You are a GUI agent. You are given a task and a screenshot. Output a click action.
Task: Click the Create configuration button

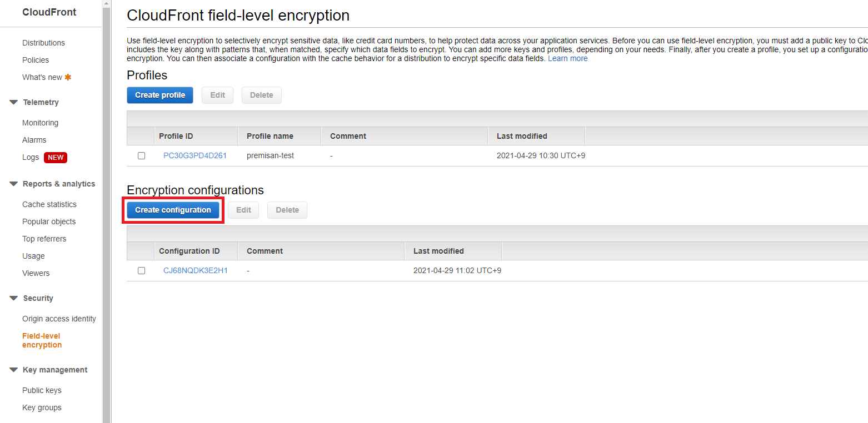click(x=173, y=210)
